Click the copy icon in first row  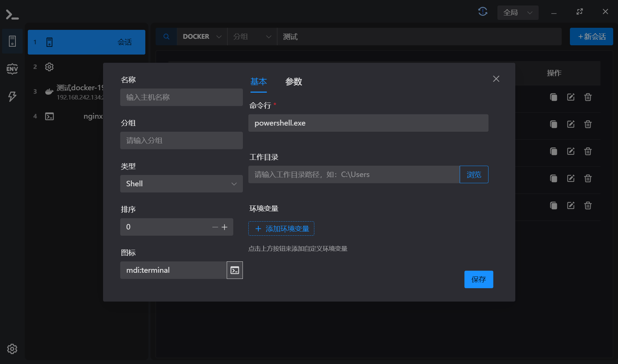tap(553, 97)
